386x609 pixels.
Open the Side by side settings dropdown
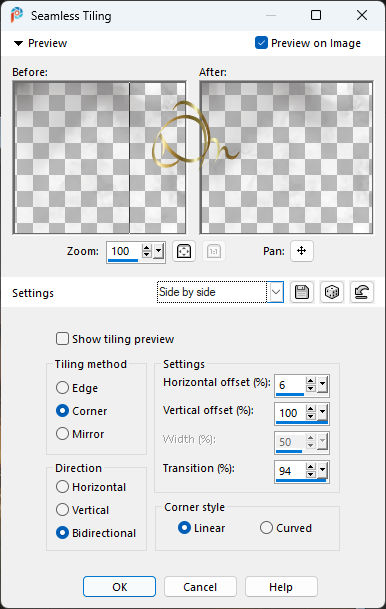point(275,292)
